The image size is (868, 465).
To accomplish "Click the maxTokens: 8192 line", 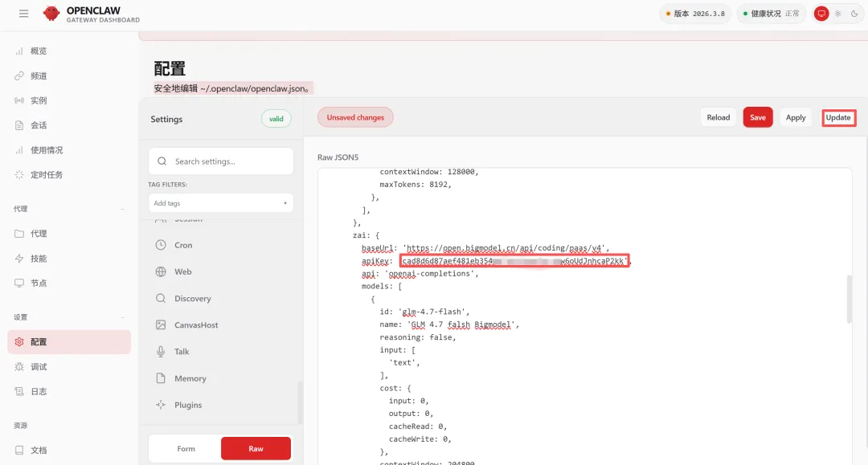I will (x=416, y=185).
